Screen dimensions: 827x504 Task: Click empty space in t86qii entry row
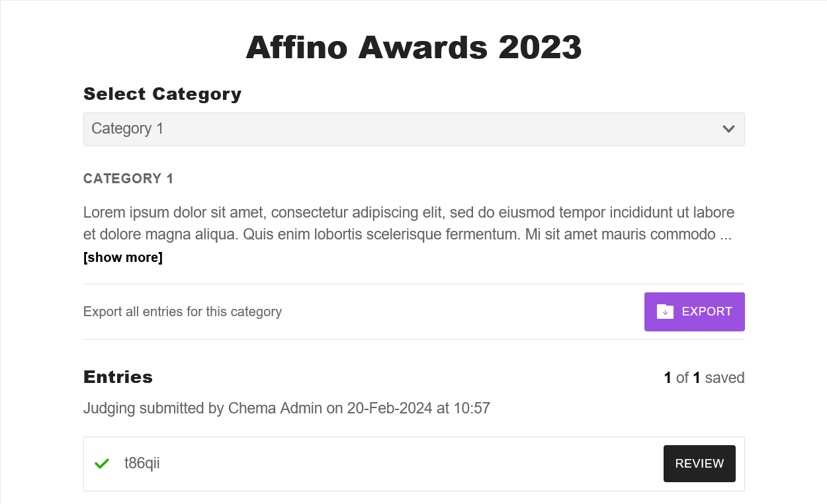pyautogui.click(x=410, y=464)
